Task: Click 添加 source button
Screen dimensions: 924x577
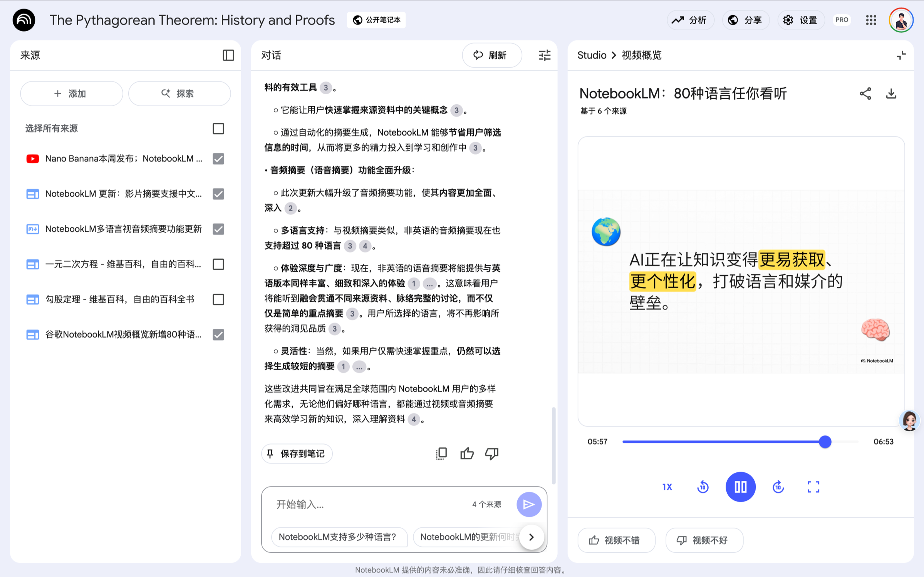Action: coord(71,94)
